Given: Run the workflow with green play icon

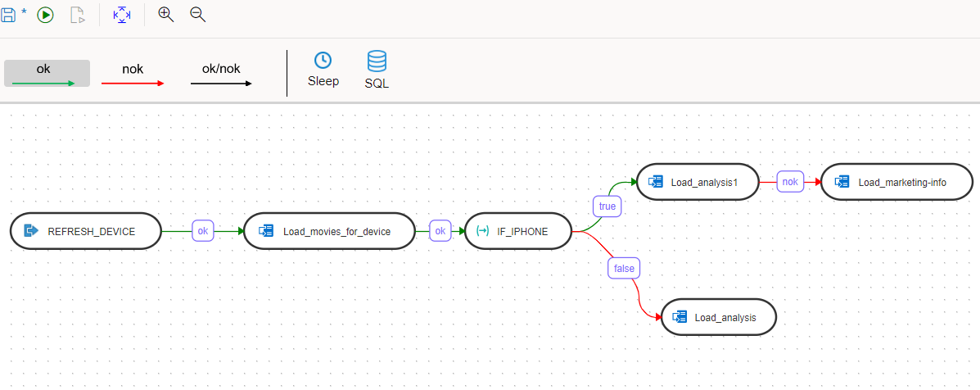Looking at the screenshot, I should point(45,15).
